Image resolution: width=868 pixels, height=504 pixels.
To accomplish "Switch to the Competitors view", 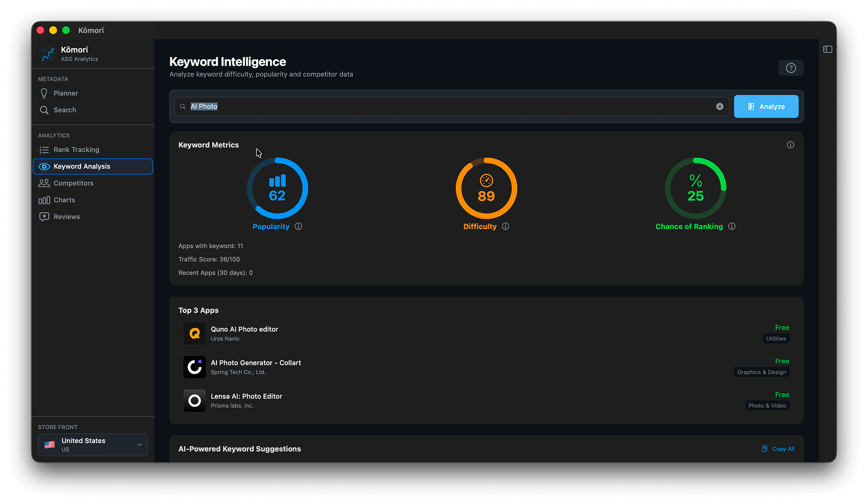I will coord(73,183).
